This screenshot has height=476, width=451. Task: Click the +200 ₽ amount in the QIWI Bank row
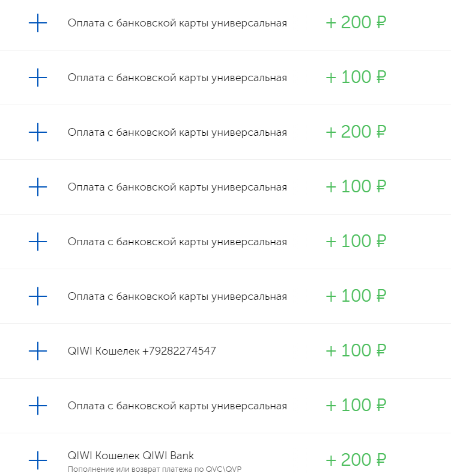(356, 461)
